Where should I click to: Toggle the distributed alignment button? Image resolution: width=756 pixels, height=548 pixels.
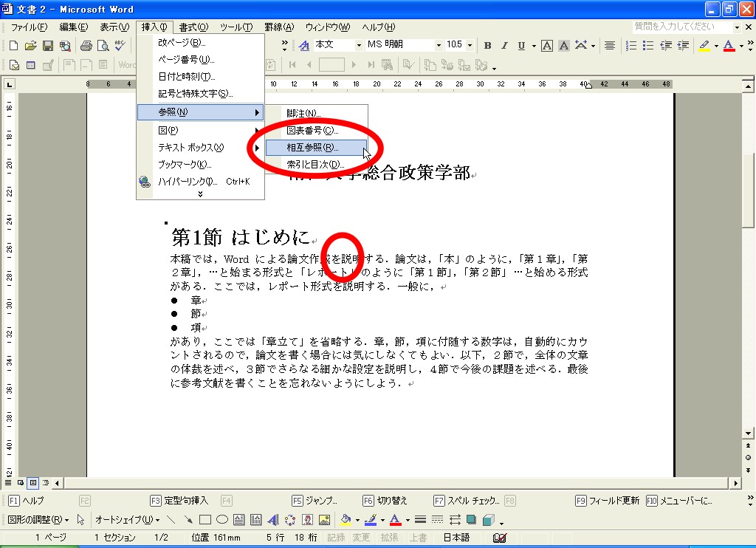tap(609, 45)
